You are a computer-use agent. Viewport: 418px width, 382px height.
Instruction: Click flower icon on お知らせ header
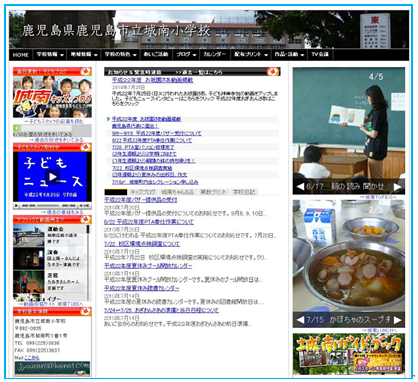point(273,72)
